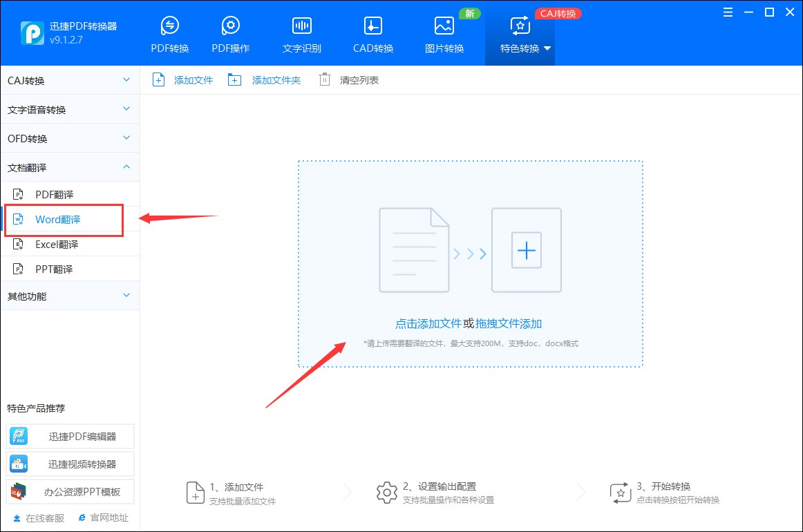Screen dimensions: 803x532
Task: Open the 办公资源PPT模板 product label
Action: (82, 492)
